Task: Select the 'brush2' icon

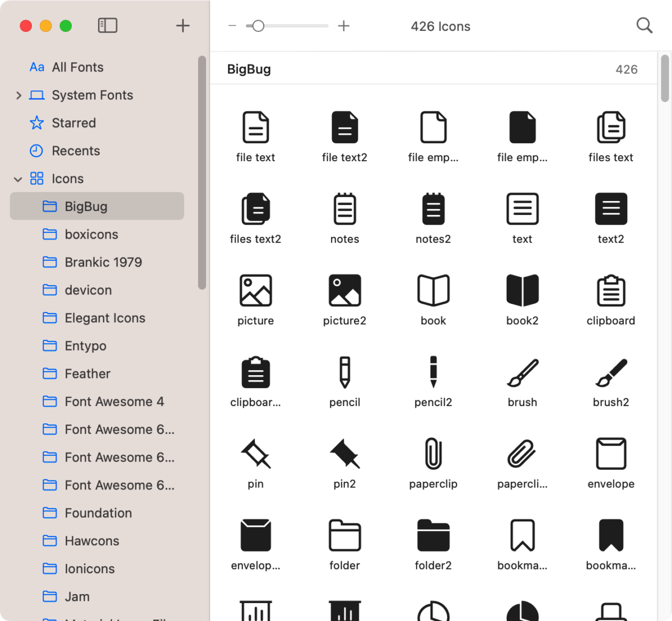Action: 611,372
